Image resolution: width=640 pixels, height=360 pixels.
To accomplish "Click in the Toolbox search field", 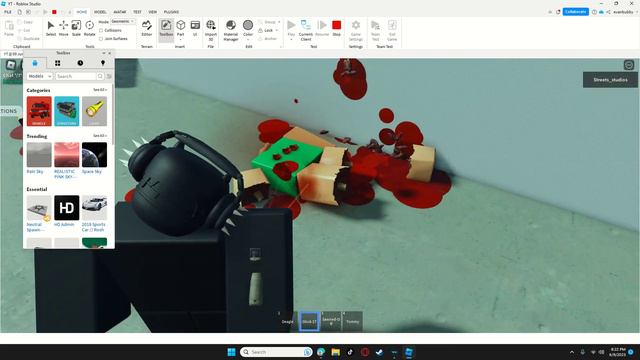I will (76, 76).
